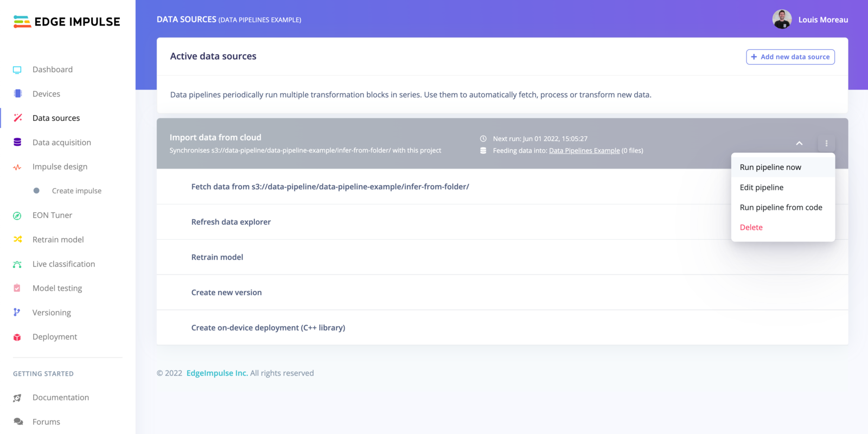Screen dimensions: 868x434
Task: Click the Active data sources heading
Action: pyautogui.click(x=213, y=56)
